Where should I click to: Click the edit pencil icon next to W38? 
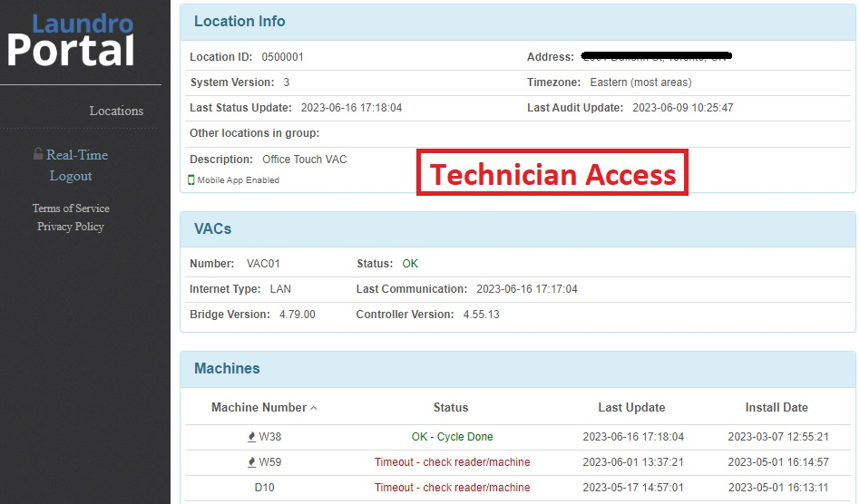pos(251,437)
